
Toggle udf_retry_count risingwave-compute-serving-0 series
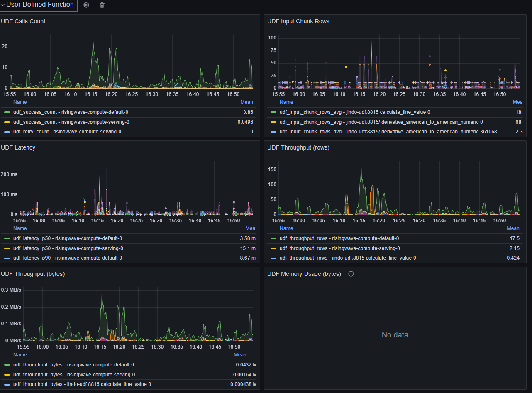coord(68,132)
